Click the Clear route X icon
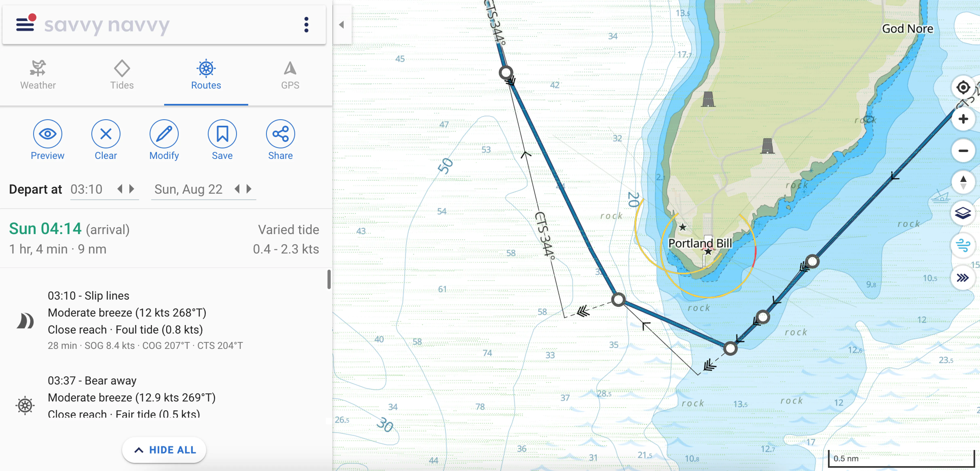The width and height of the screenshot is (980, 471). coord(106,134)
